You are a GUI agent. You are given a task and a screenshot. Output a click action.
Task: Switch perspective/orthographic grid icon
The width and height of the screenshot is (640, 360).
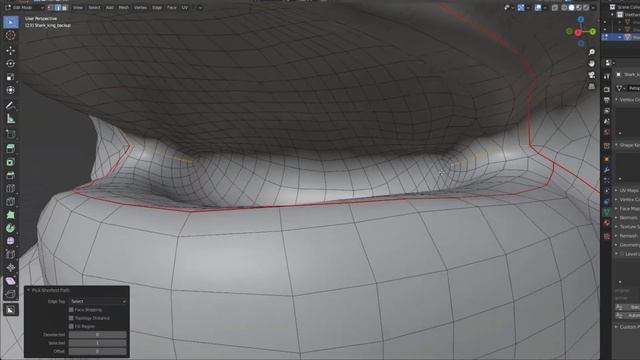(x=591, y=87)
